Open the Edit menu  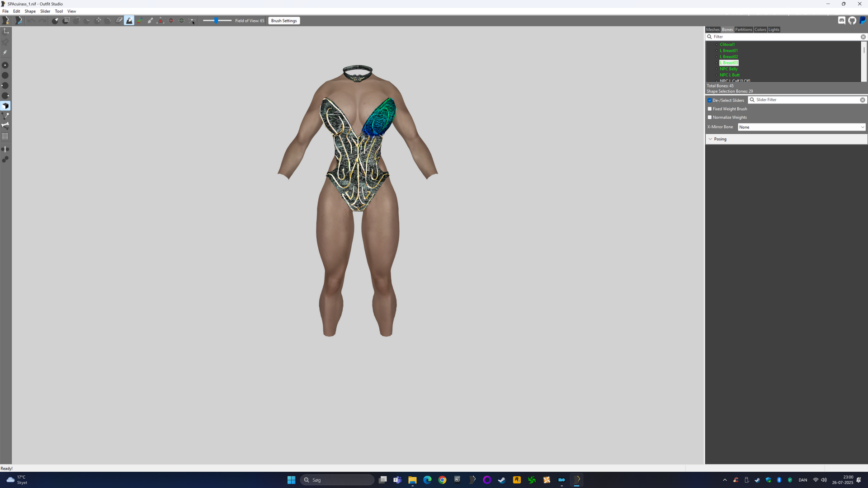point(17,11)
